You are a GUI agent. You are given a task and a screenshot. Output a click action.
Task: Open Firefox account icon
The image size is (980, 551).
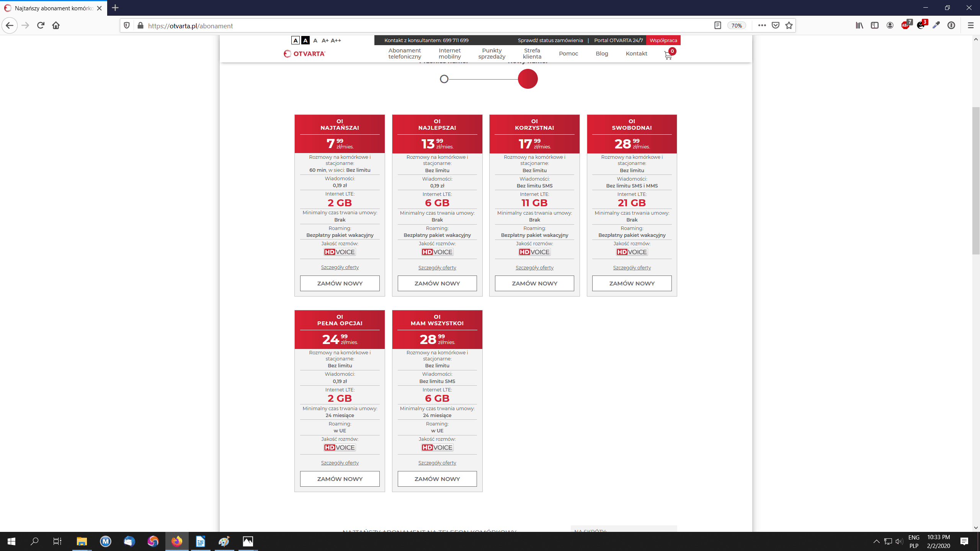tap(890, 26)
